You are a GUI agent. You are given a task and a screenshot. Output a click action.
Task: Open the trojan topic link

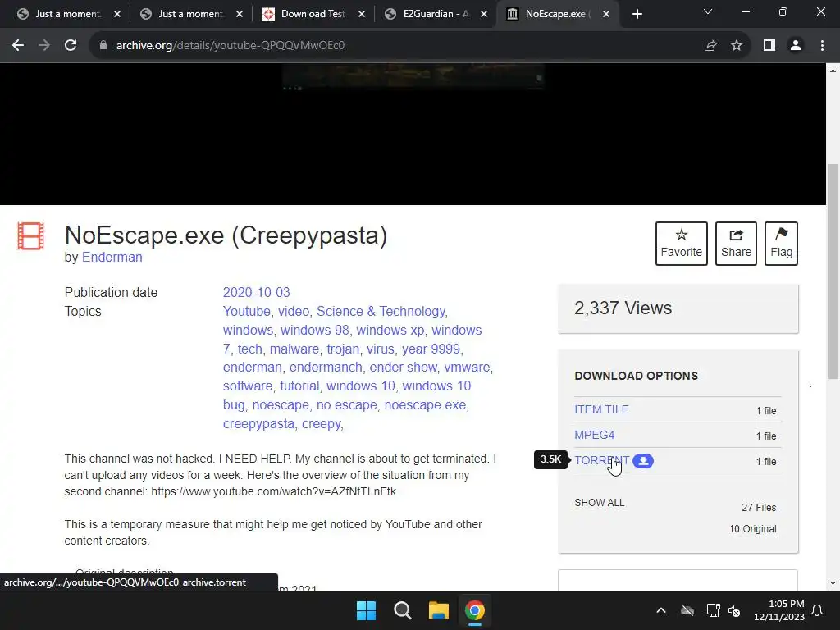pos(343,349)
